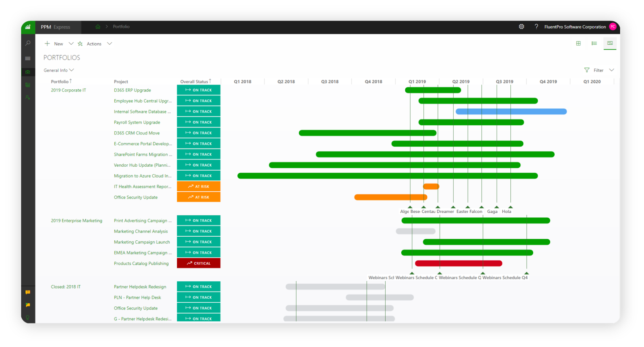Open EMEA Marketing Campaign project
This screenshot has height=347, width=644.
pos(143,253)
